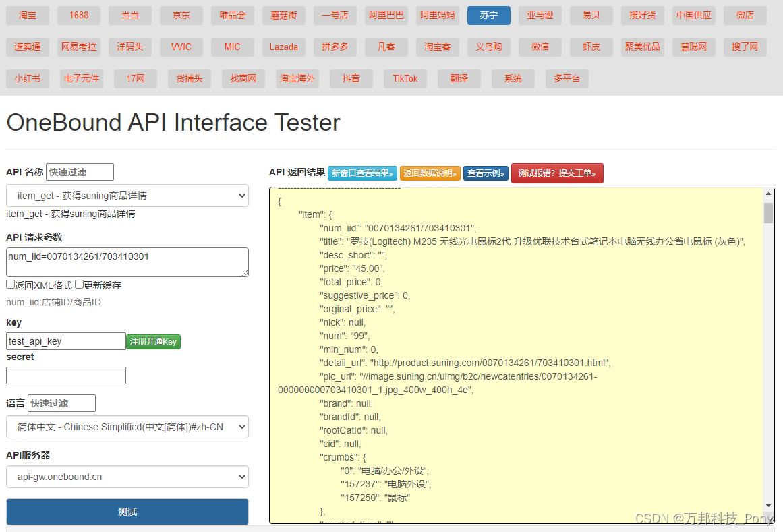The height and width of the screenshot is (532, 783).
Task: Switch to the 京东 tab
Action: click(181, 16)
